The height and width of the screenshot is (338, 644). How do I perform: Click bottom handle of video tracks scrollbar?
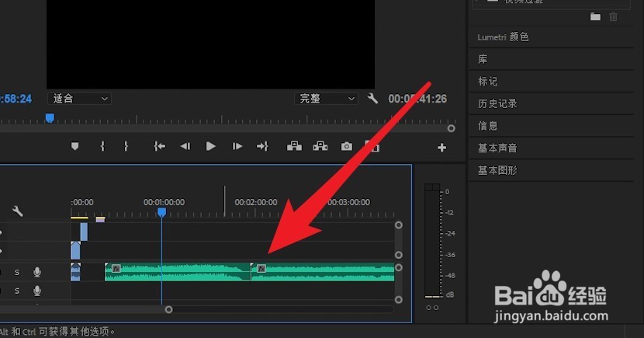[x=398, y=255]
